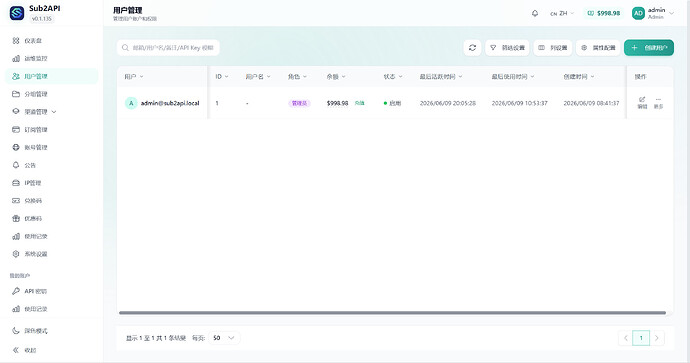Sort by the 最后活跃时间 column header
Screen dimensions: 690x363
441,77
